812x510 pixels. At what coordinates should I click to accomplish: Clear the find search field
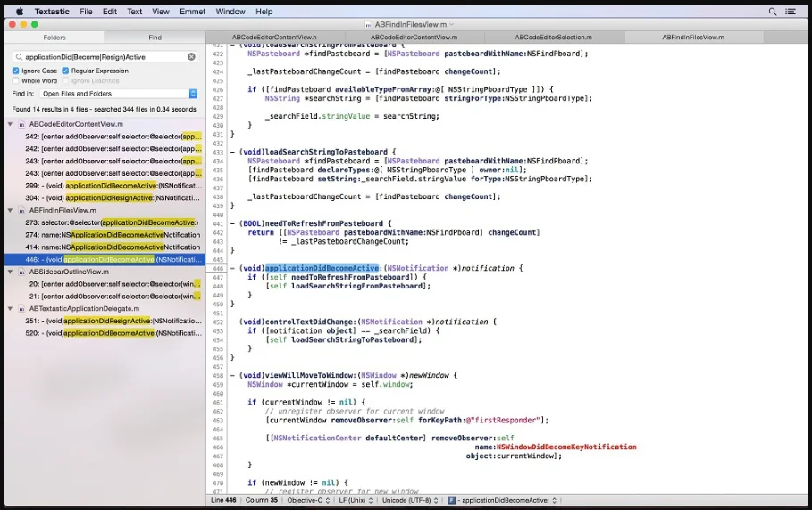pyautogui.click(x=191, y=57)
